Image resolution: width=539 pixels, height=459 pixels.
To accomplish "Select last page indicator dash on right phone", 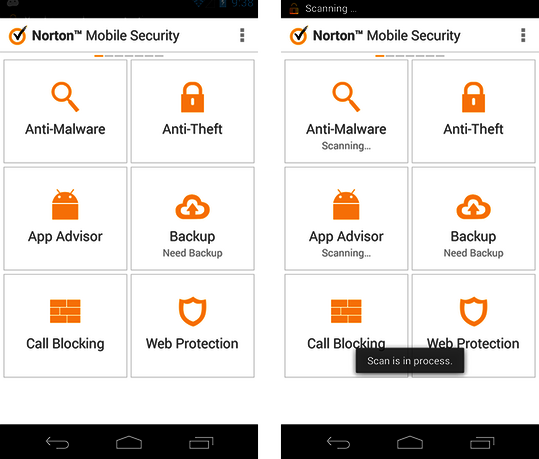I will pyautogui.click(x=440, y=56).
